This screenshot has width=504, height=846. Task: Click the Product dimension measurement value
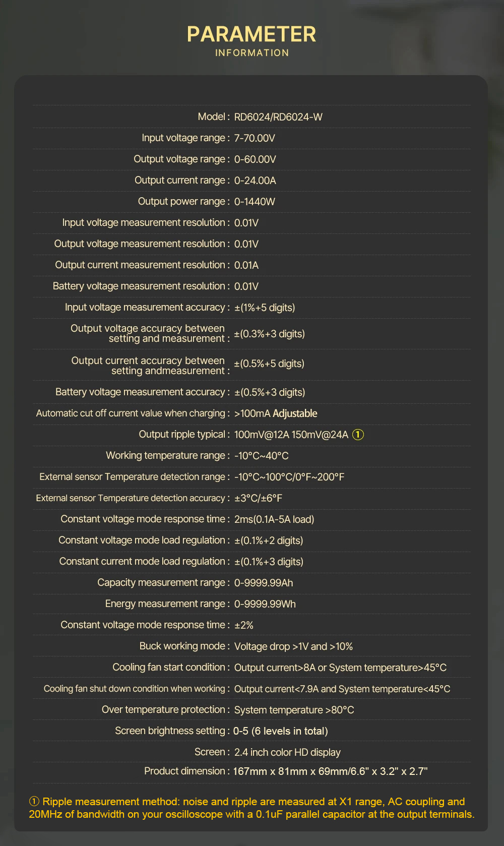pyautogui.click(x=330, y=771)
